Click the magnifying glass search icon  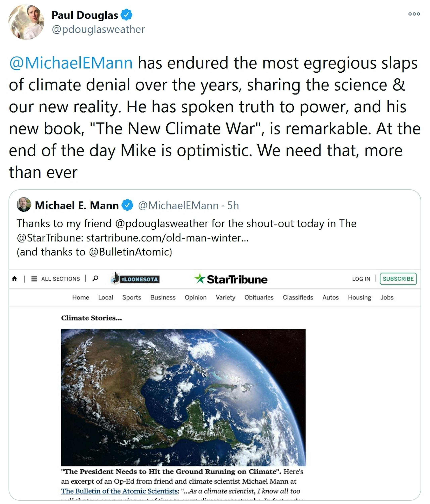(95, 278)
